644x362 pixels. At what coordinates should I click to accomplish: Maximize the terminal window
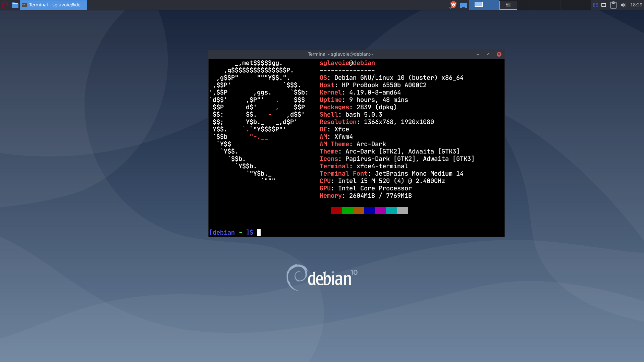pos(488,54)
